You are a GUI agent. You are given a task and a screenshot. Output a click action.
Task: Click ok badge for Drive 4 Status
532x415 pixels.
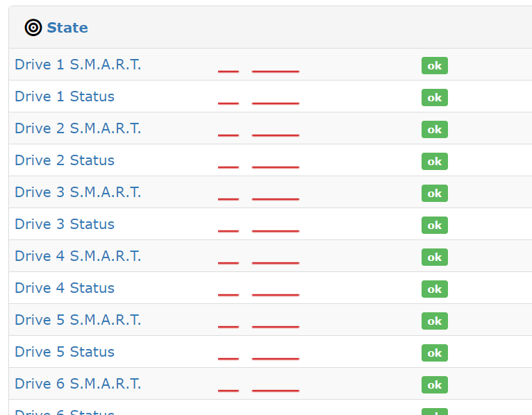click(435, 289)
